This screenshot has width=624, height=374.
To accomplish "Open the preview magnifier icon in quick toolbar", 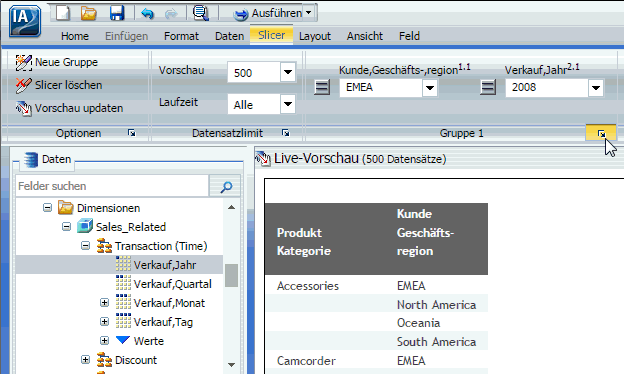I will click(201, 13).
